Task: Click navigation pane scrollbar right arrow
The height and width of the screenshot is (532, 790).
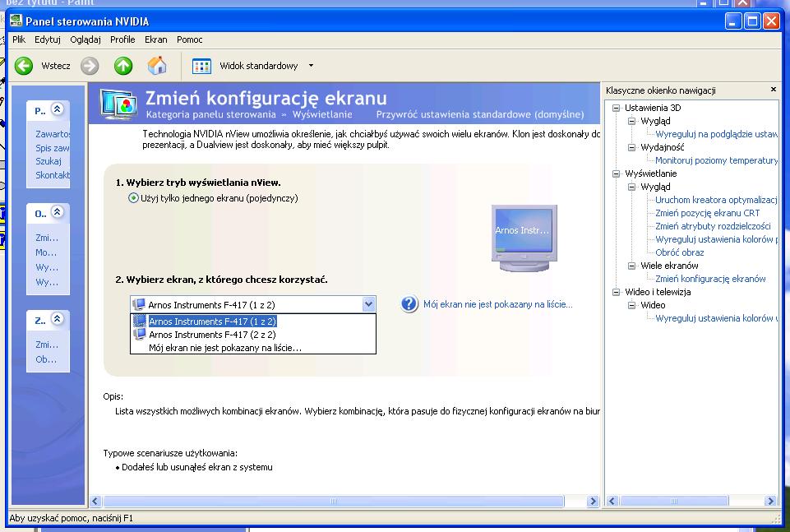Action: tap(770, 501)
